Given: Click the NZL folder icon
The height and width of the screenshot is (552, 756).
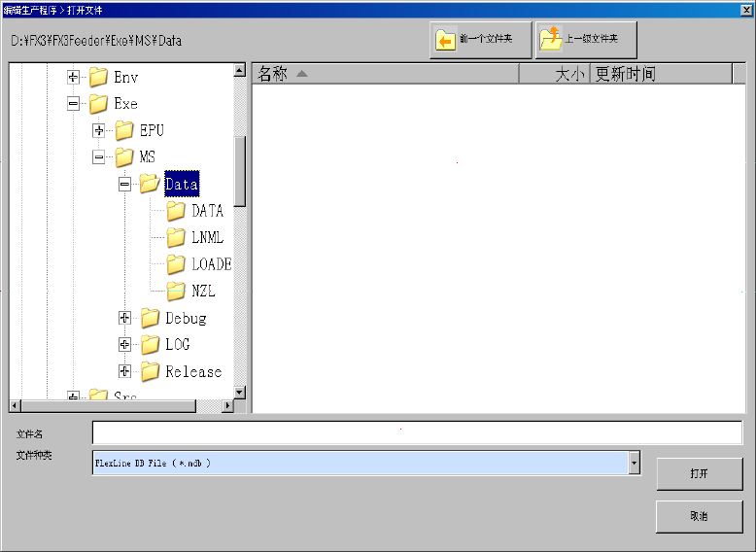Looking at the screenshot, I should (176, 291).
